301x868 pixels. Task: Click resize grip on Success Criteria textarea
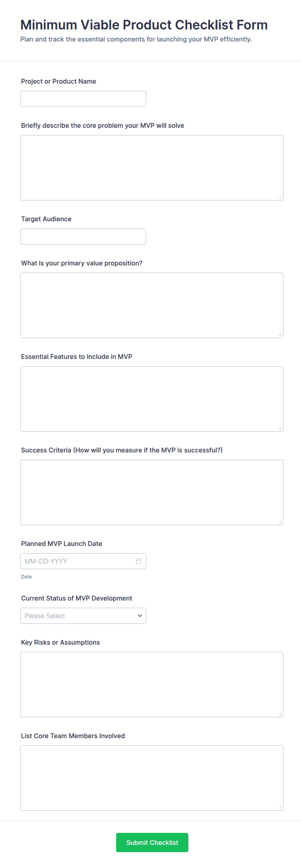(x=280, y=522)
